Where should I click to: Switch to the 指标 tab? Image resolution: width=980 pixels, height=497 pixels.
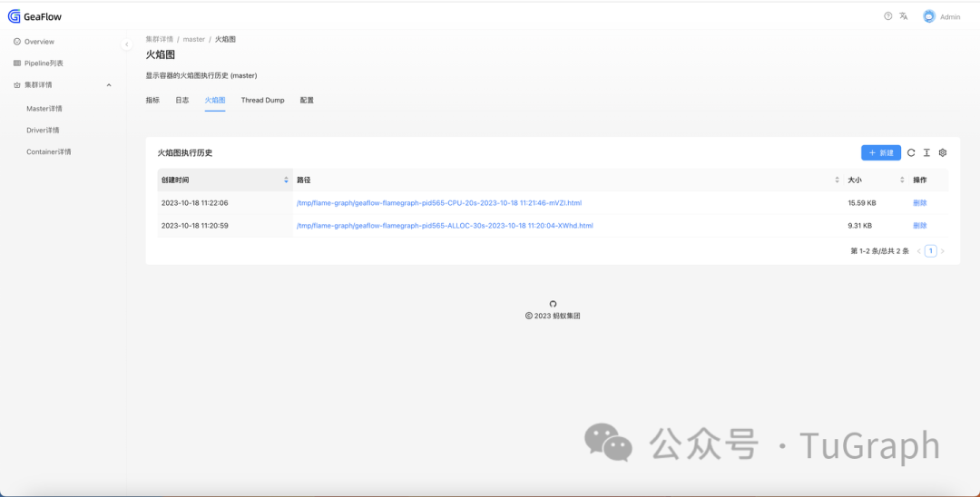click(152, 100)
